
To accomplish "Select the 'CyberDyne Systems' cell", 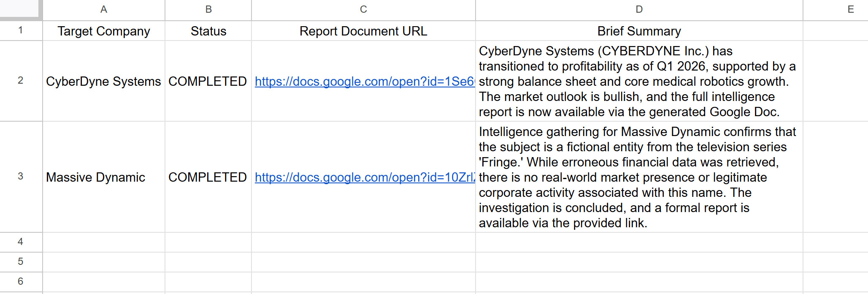I will click(104, 81).
